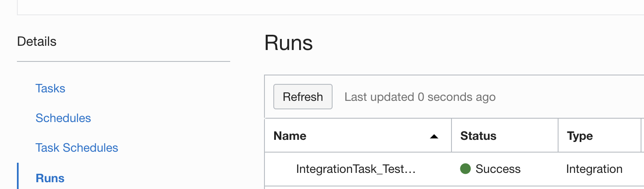Select the Integration type cell
Viewport: 644px width, 189px height.
594,169
